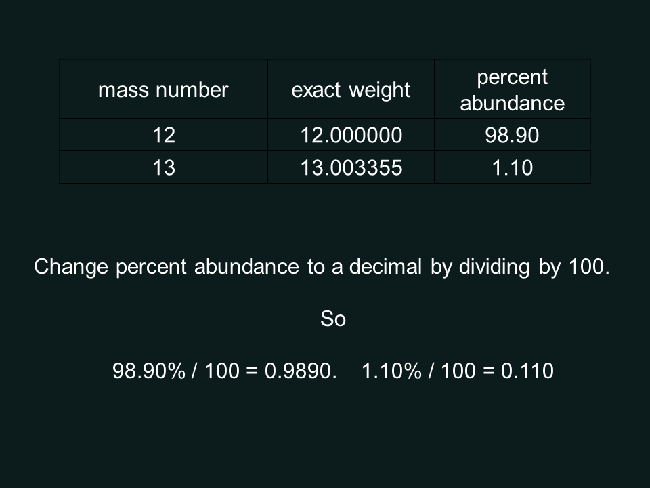Click the '1.10% / 100 = 0.110' equation
Image resolution: width=650 pixels, height=488 pixels.
point(458,371)
